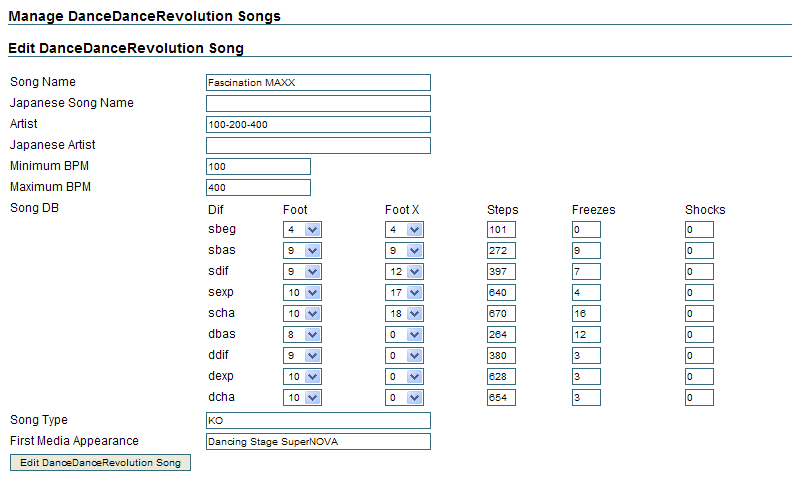This screenshot has width=800, height=479.
Task: Focus the First Media Appearance field
Action: 318,441
